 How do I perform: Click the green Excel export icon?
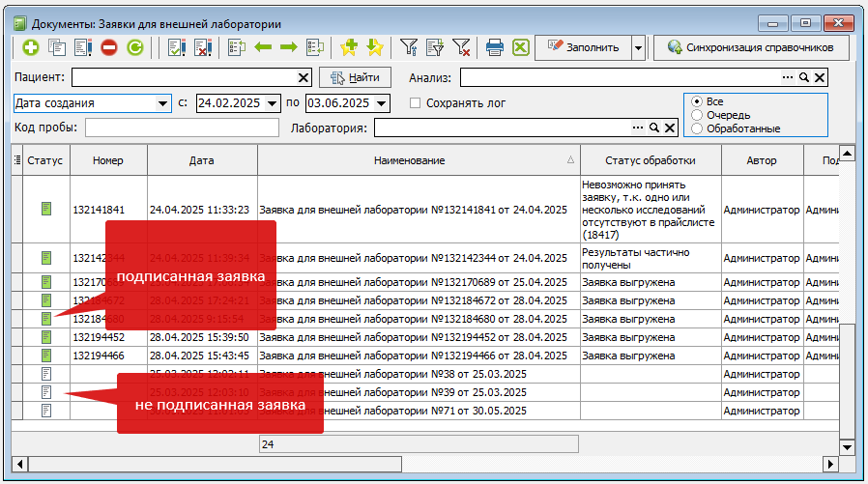click(x=520, y=46)
